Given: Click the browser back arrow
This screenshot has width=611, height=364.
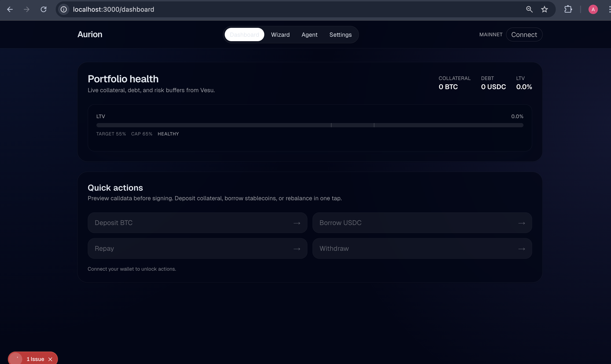Looking at the screenshot, I should [10, 10].
